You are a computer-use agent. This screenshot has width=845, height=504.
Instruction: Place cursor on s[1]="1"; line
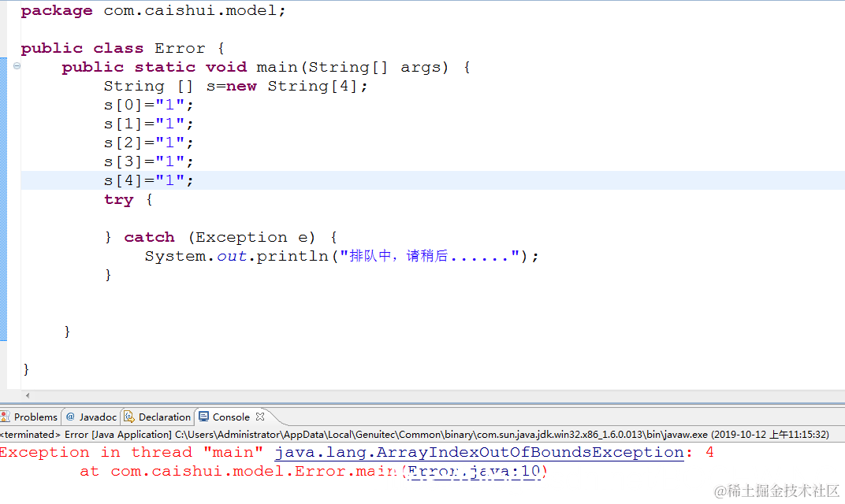point(149,124)
